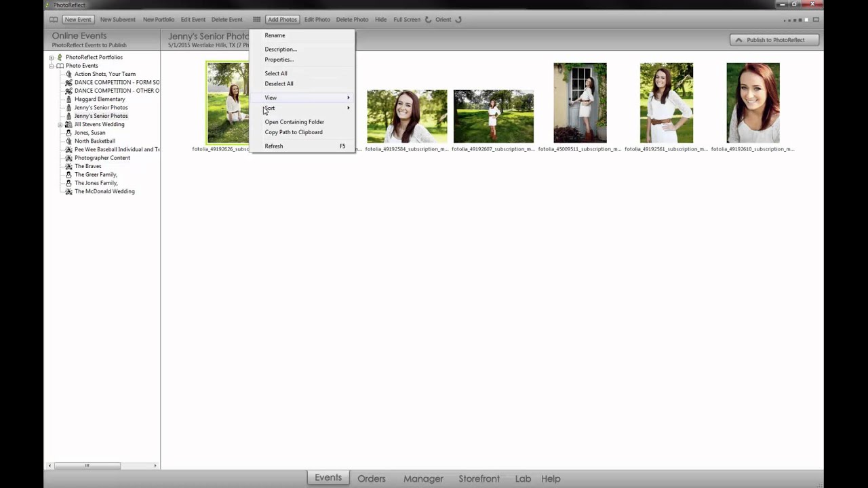
Task: Click the Action Shots, Your Team icon
Action: tap(68, 74)
